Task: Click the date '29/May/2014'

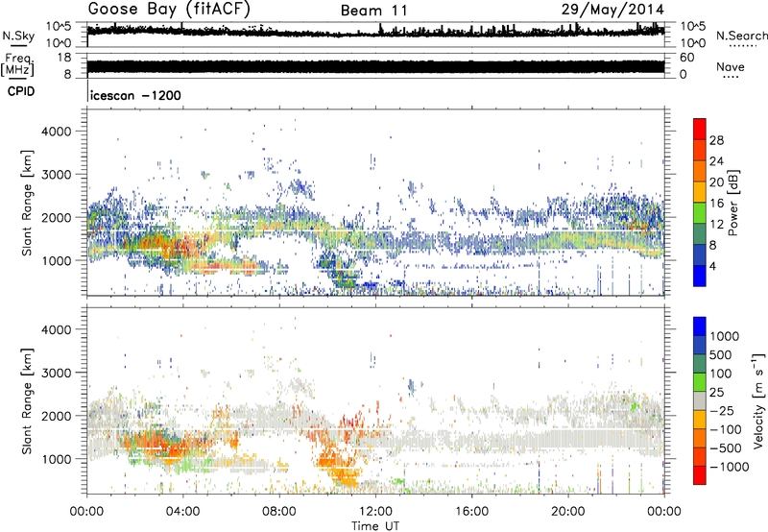Action: (612, 10)
